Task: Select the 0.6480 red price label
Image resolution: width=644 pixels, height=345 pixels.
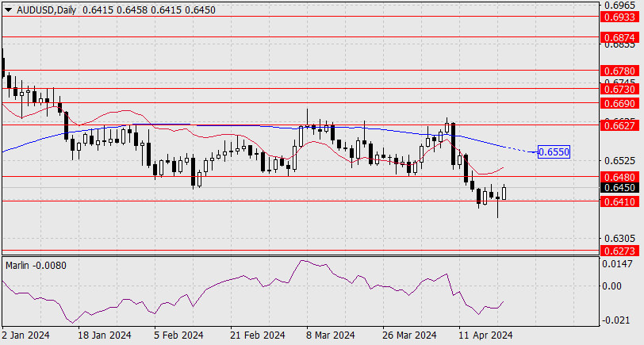Action: (620, 177)
